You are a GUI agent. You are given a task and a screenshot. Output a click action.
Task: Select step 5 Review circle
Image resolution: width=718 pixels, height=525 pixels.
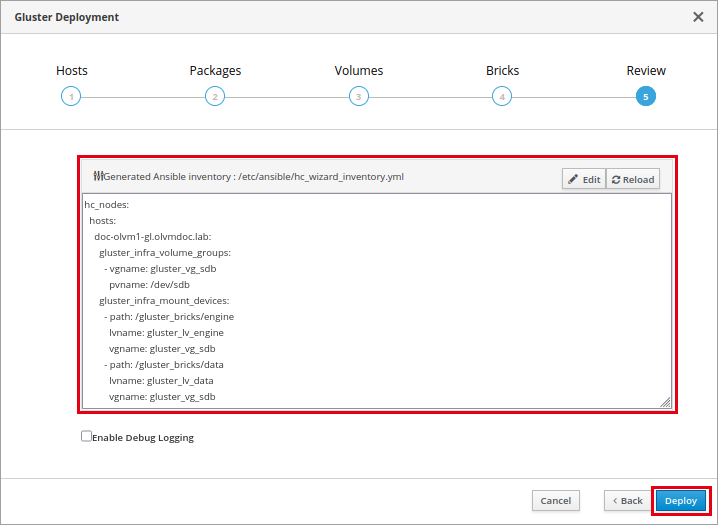(646, 97)
